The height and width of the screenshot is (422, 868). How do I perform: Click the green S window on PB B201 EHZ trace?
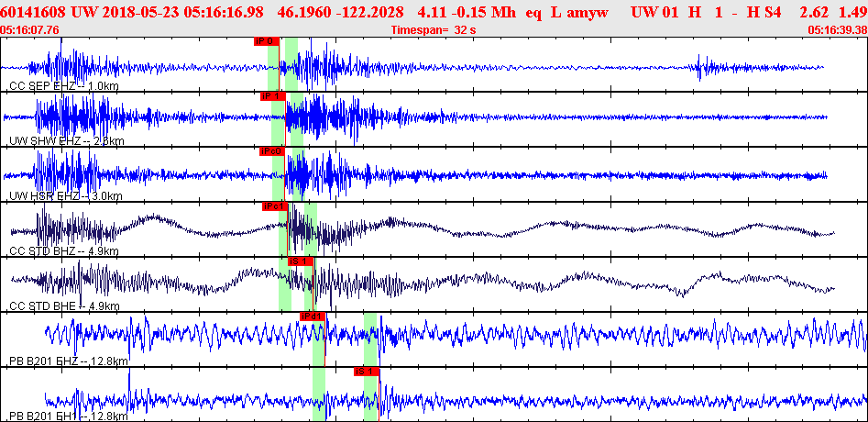tap(370, 339)
